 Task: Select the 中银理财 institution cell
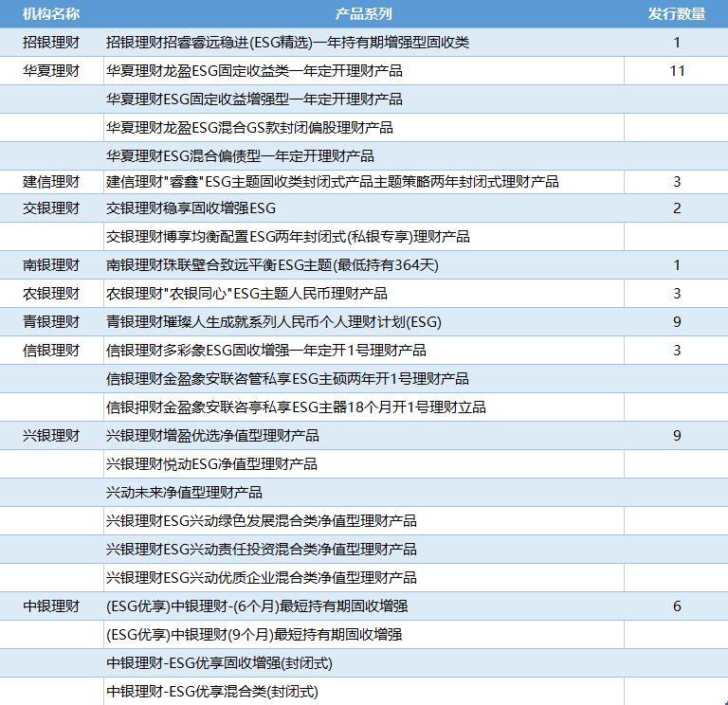[x=51, y=606]
